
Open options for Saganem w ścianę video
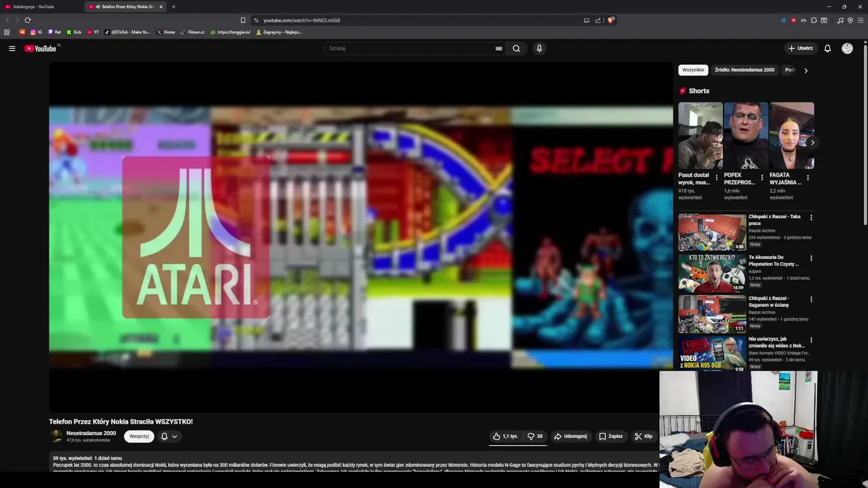(811, 299)
